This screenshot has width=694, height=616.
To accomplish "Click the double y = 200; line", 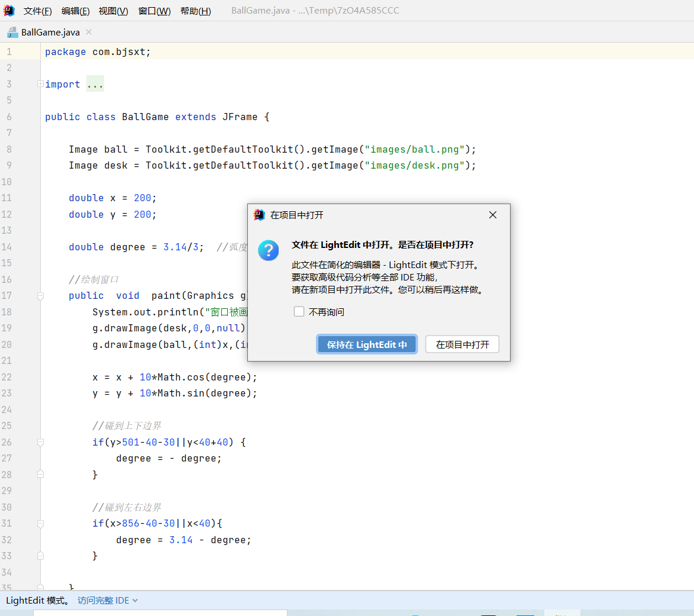I will click(112, 214).
